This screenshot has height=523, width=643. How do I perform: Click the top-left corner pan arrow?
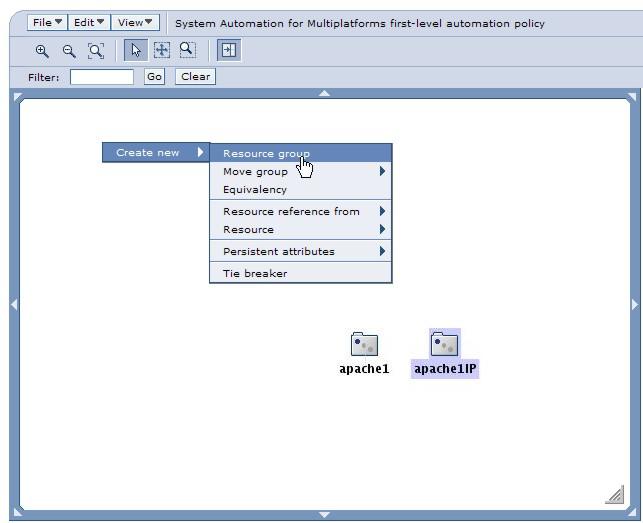pyautogui.click(x=18, y=97)
